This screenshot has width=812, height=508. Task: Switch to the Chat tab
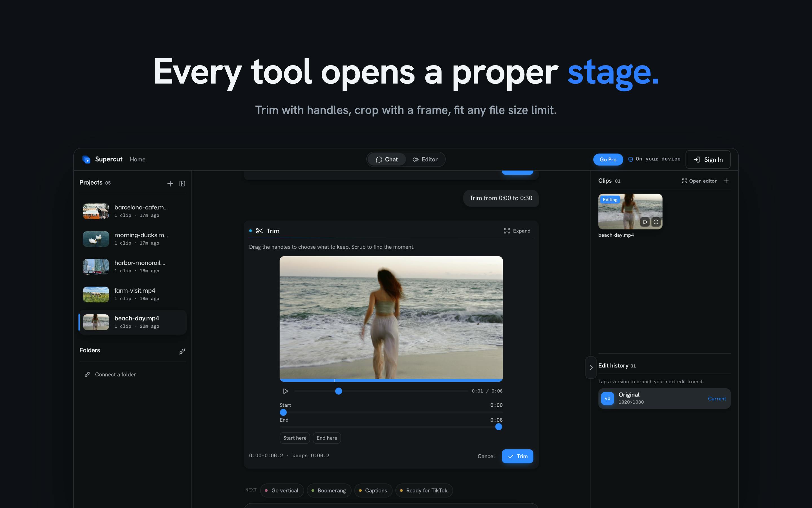point(387,159)
